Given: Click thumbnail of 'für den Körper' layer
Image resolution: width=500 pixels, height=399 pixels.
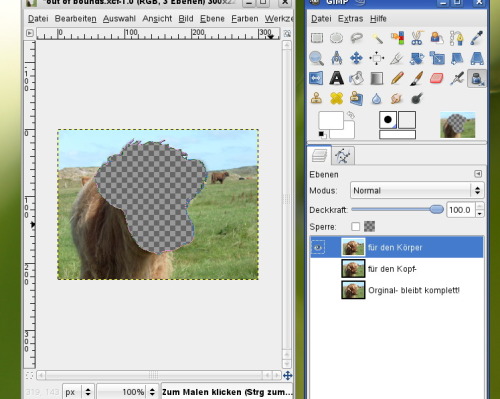Looking at the screenshot, I should [353, 247].
